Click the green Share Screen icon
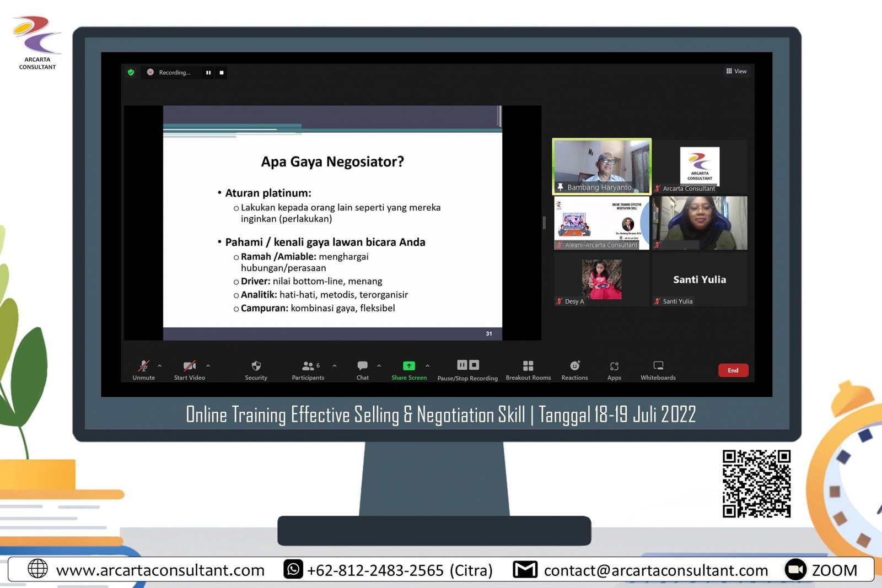This screenshot has width=882, height=588. 409,366
